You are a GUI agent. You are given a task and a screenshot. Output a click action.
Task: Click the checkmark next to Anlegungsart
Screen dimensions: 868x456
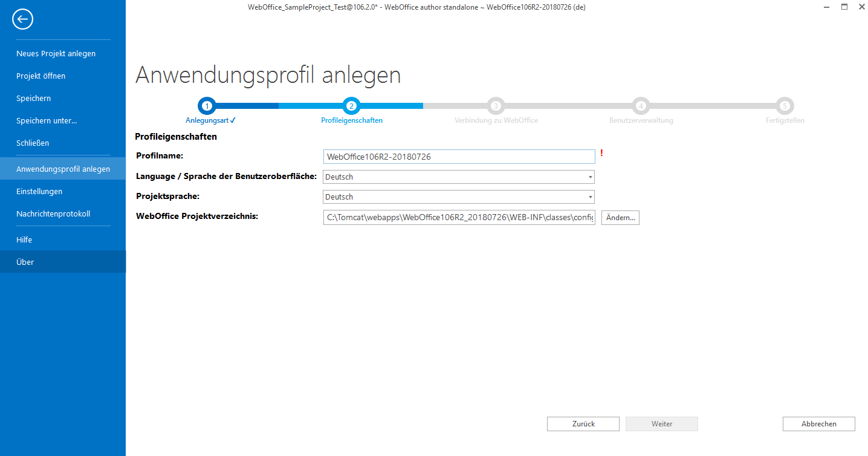tap(233, 120)
